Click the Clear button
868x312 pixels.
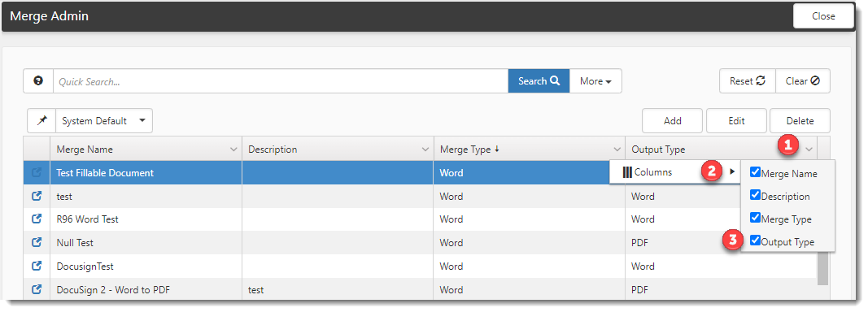point(803,81)
